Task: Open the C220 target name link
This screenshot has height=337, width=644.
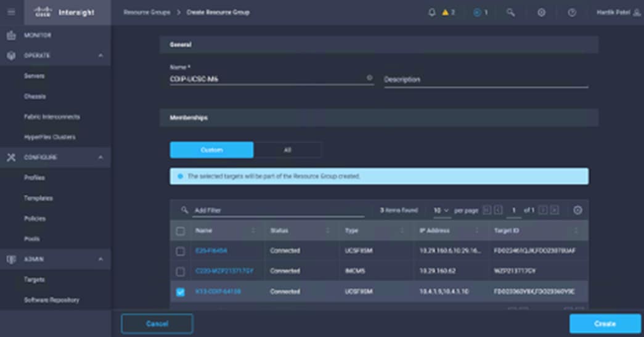Action: (225, 271)
